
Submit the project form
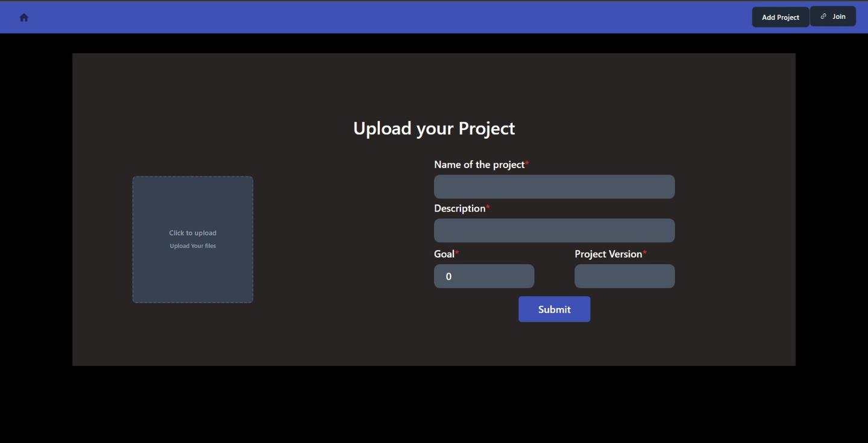click(554, 309)
